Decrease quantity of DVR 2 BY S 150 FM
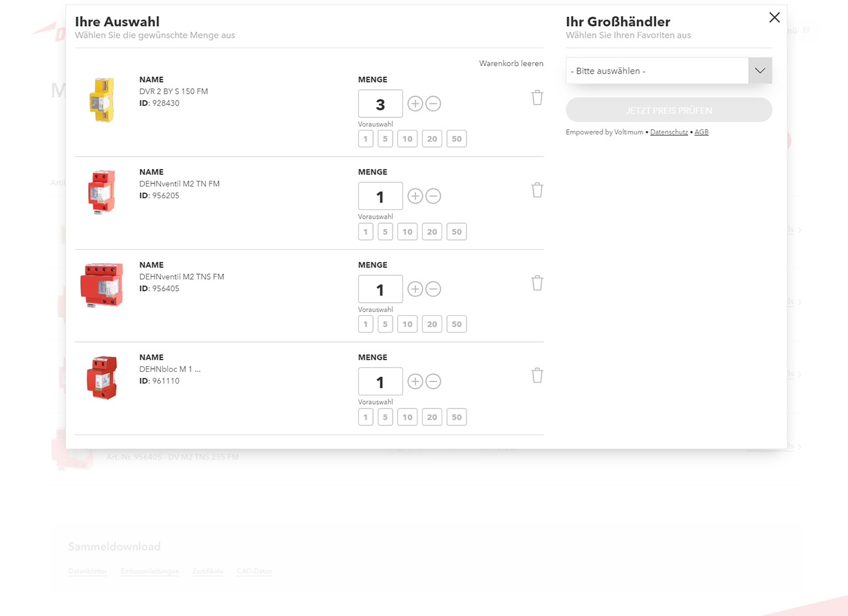The image size is (848, 616). [x=433, y=104]
